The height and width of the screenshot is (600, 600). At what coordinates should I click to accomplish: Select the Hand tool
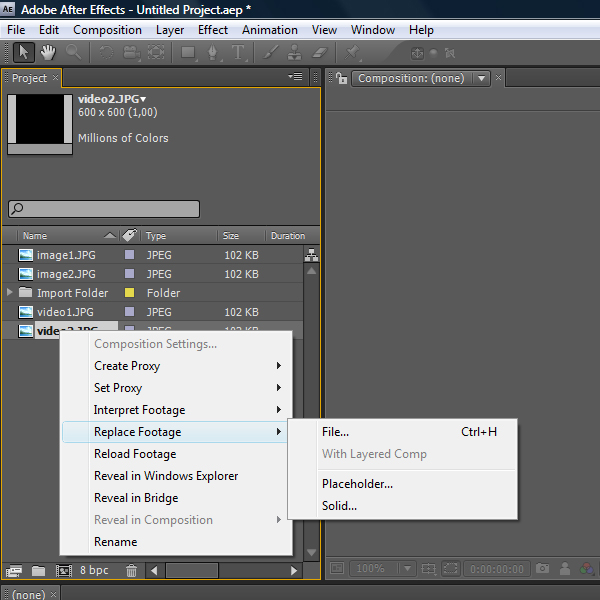tap(48, 52)
